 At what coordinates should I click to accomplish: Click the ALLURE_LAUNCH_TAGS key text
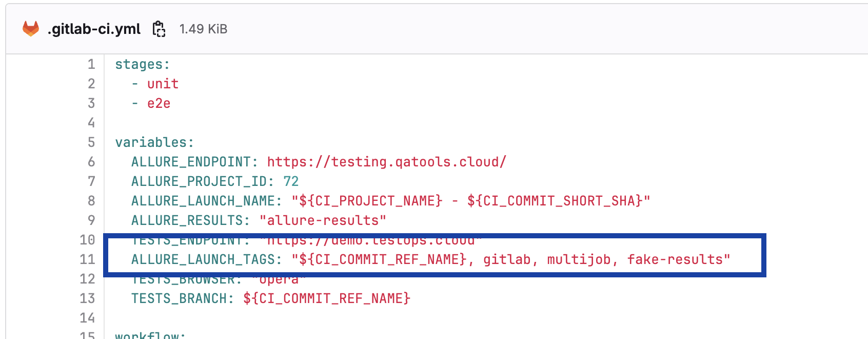pyautogui.click(x=203, y=259)
